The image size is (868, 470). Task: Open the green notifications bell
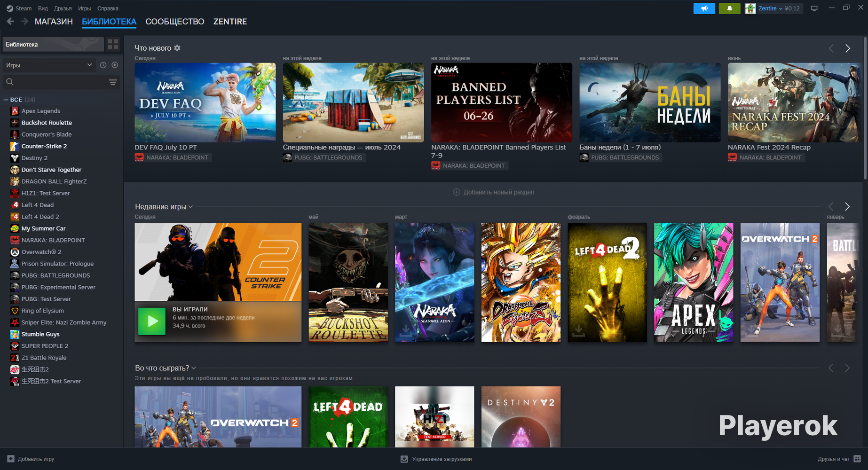[729, 8]
